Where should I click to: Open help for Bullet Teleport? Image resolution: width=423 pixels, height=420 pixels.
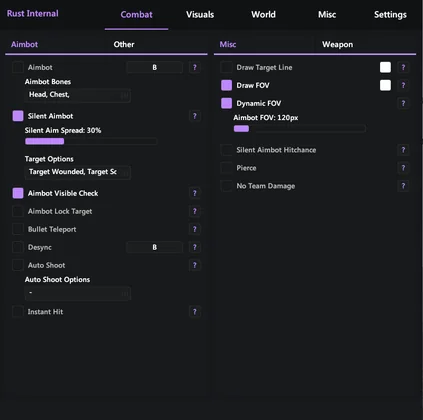(195, 229)
